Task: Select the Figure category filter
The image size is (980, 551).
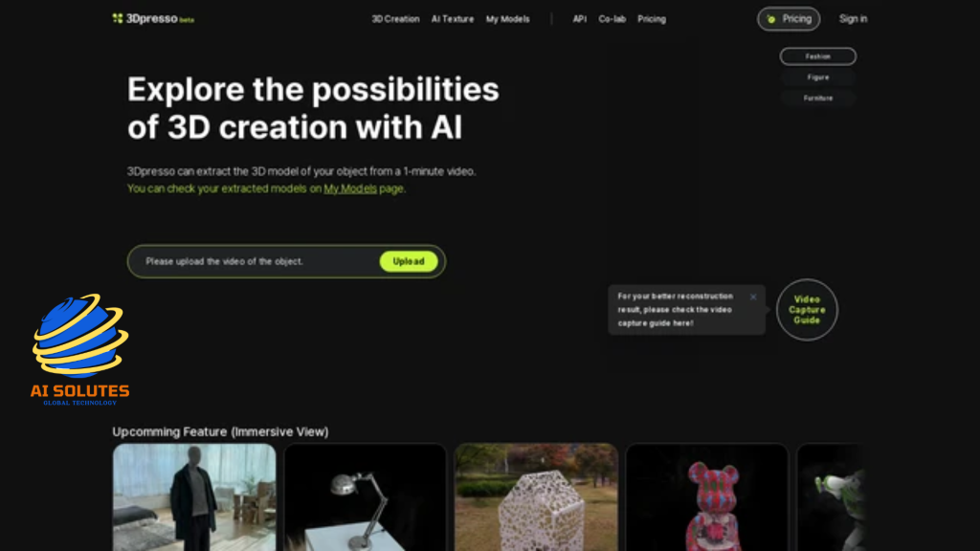Action: [x=817, y=77]
